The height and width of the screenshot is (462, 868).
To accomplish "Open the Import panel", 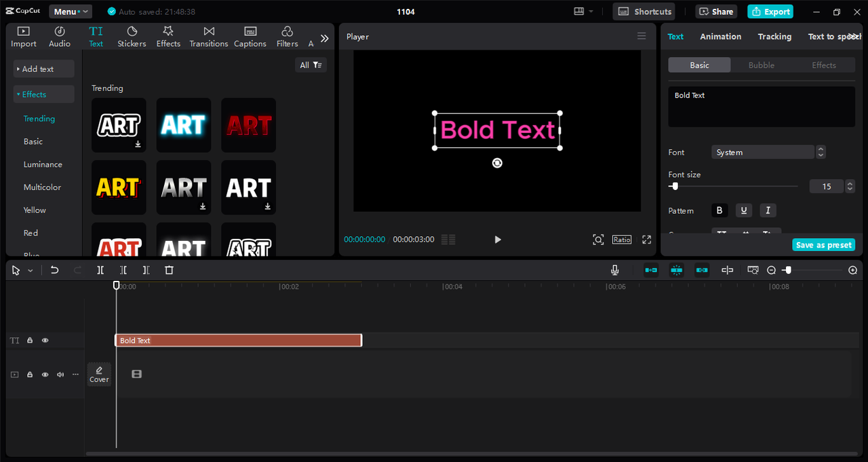I will coord(23,37).
